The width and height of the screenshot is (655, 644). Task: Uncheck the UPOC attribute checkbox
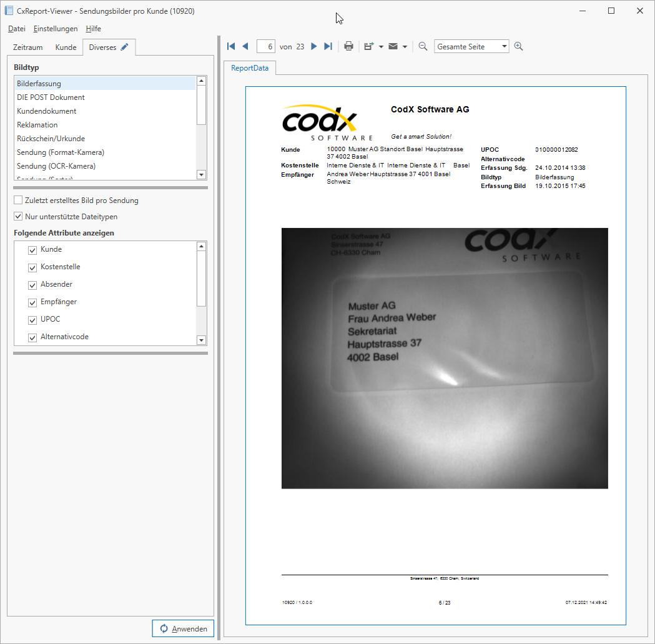pyautogui.click(x=32, y=320)
